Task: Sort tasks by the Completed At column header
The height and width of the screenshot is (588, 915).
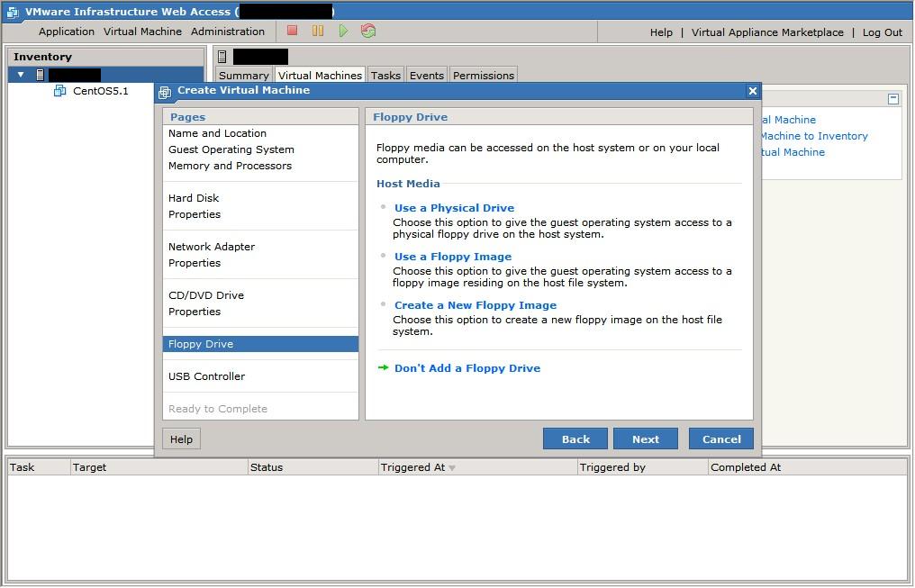Action: (x=808, y=467)
